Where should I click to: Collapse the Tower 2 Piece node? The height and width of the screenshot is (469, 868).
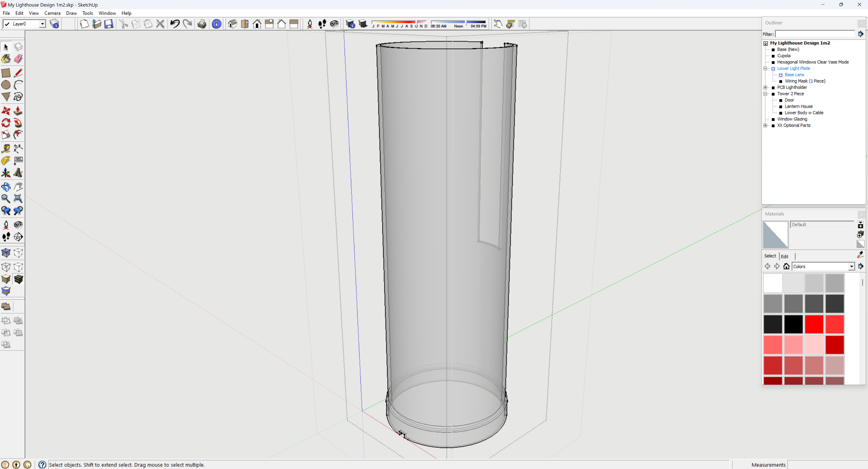[765, 94]
